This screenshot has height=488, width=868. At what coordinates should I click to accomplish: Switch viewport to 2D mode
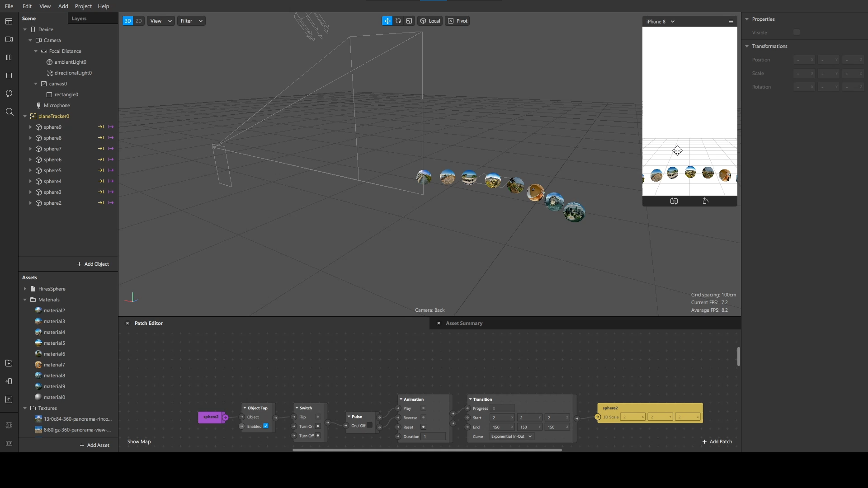pyautogui.click(x=139, y=21)
